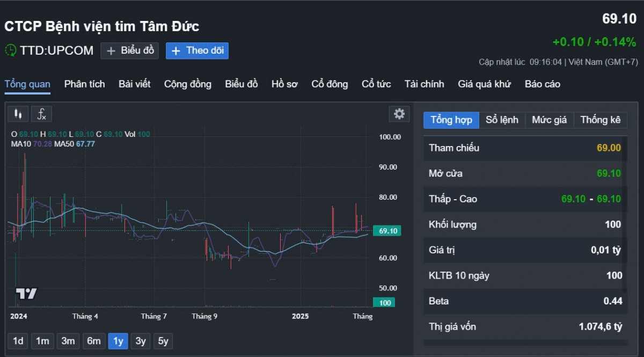Viewport: 644px width, 357px height.
Task: Click the Biểu đồ button with plus
Action: pyautogui.click(x=129, y=50)
